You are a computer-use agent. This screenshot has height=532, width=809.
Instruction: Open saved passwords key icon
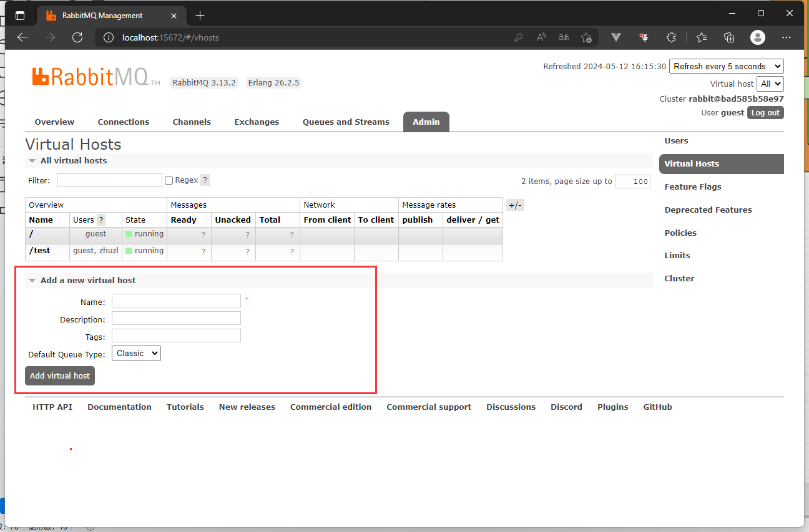click(519, 37)
